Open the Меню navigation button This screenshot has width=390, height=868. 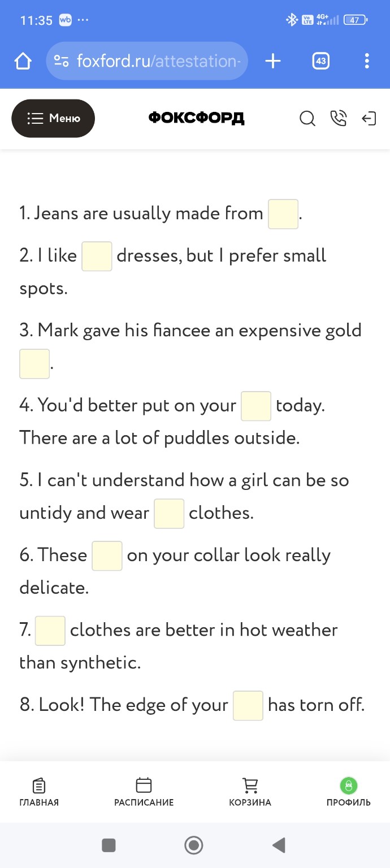53,118
